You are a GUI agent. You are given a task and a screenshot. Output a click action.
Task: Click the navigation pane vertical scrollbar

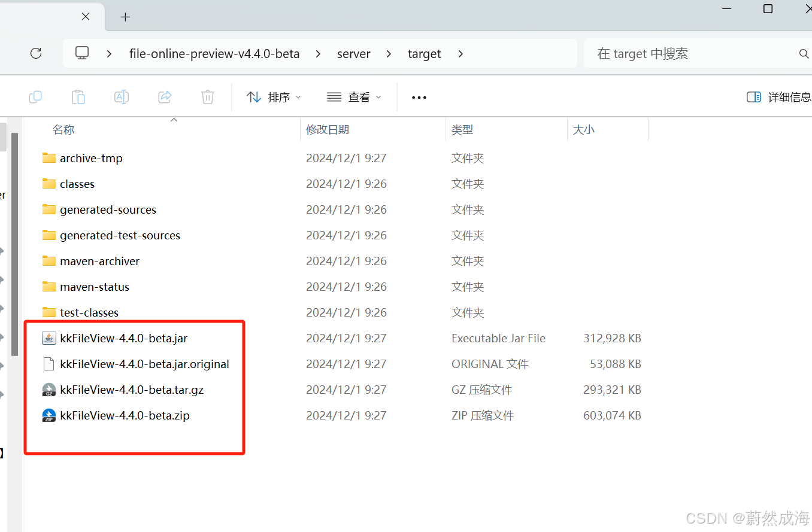(15, 245)
